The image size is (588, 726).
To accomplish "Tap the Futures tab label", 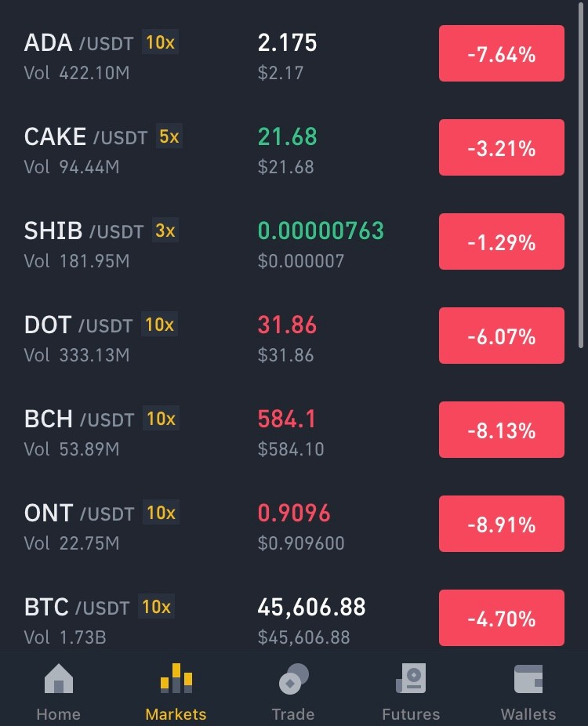I will point(411,714).
